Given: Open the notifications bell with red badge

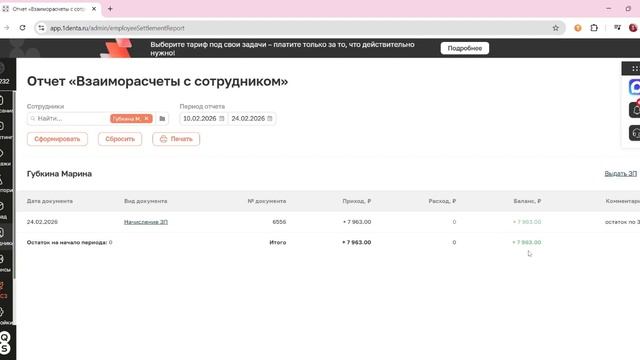Looking at the screenshot, I should [635, 110].
